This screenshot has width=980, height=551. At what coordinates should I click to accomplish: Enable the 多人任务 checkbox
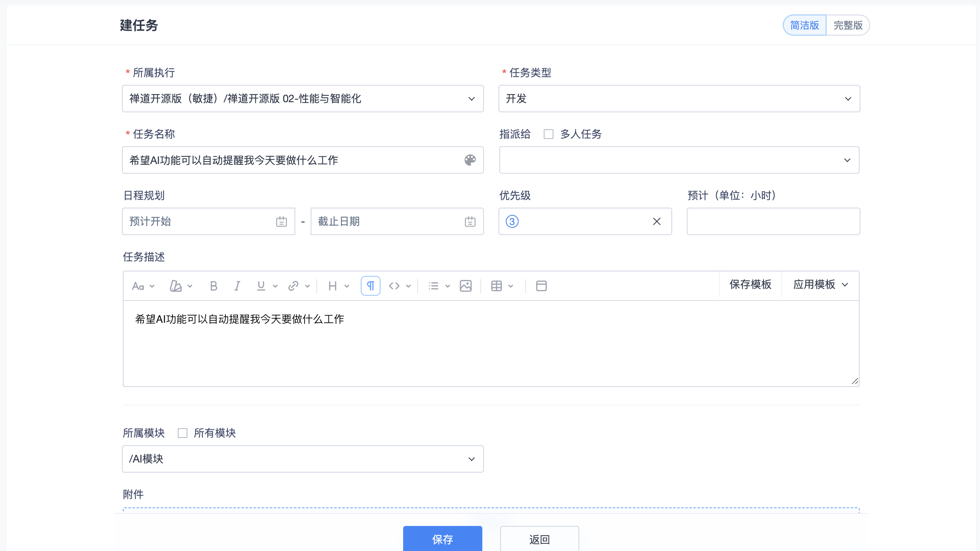tap(548, 134)
